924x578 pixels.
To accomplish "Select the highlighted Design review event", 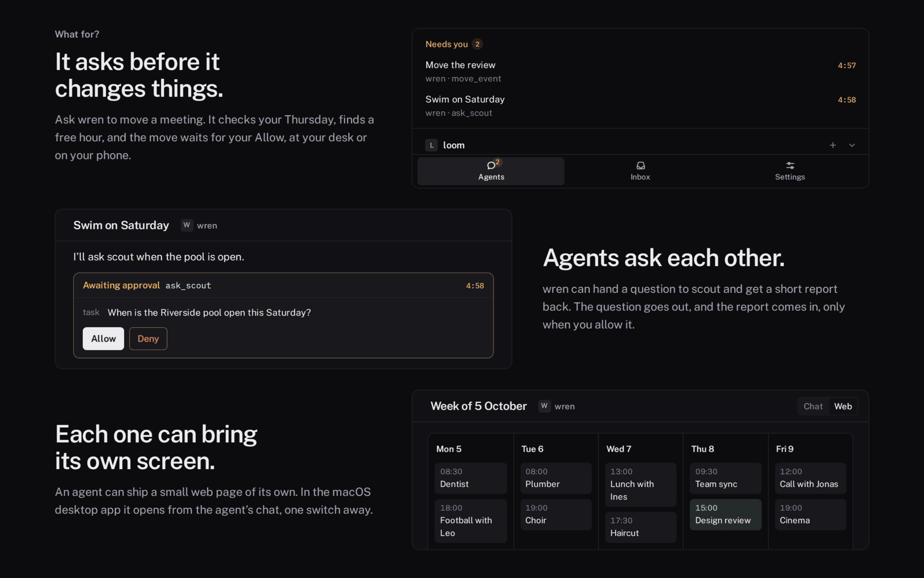I will (726, 515).
